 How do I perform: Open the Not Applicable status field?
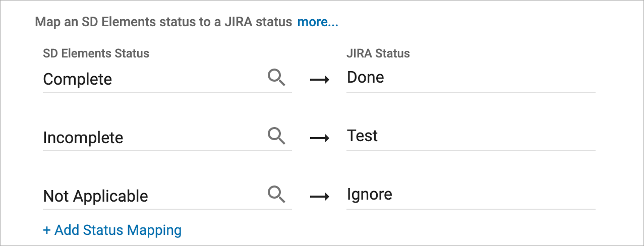coord(151,196)
